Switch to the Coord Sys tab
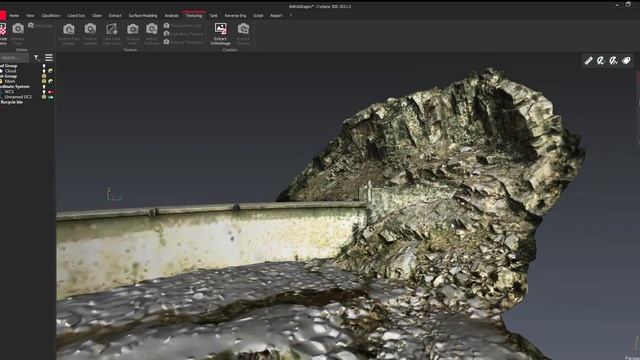 (76, 16)
